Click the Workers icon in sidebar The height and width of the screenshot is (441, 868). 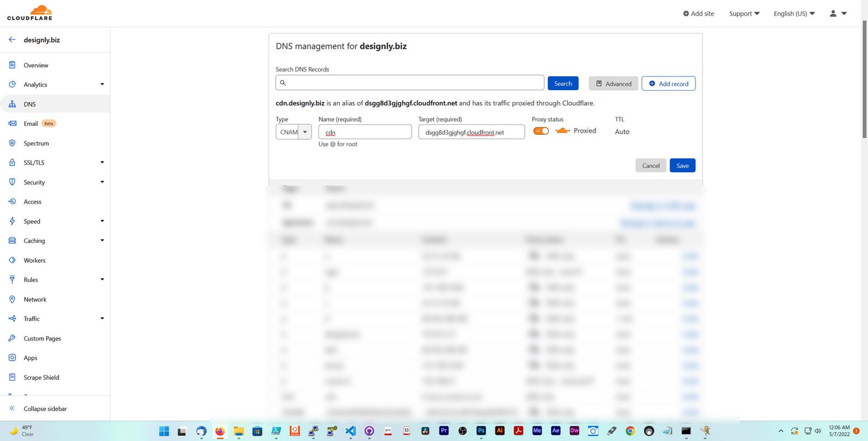point(12,260)
